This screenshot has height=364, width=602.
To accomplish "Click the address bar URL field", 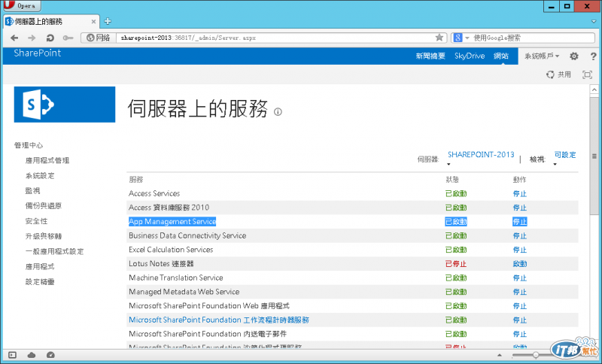I will click(275, 38).
